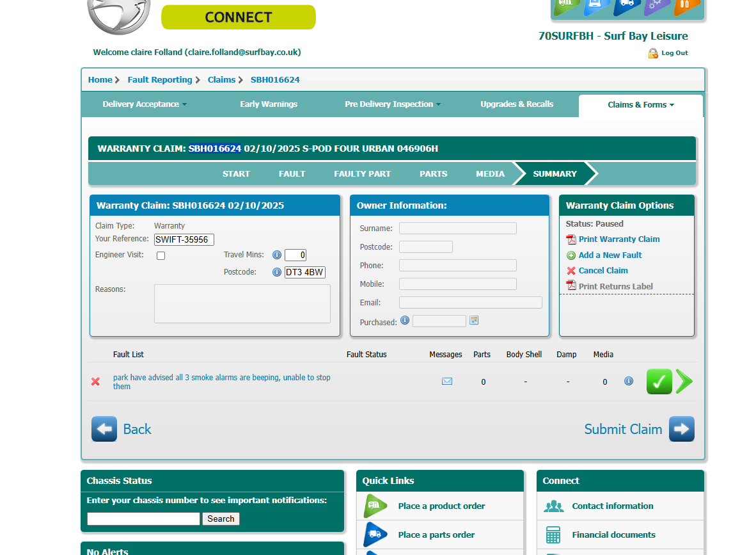Click the Contact information people icon
Image resolution: width=756 pixels, height=555 pixels.
coord(553,506)
